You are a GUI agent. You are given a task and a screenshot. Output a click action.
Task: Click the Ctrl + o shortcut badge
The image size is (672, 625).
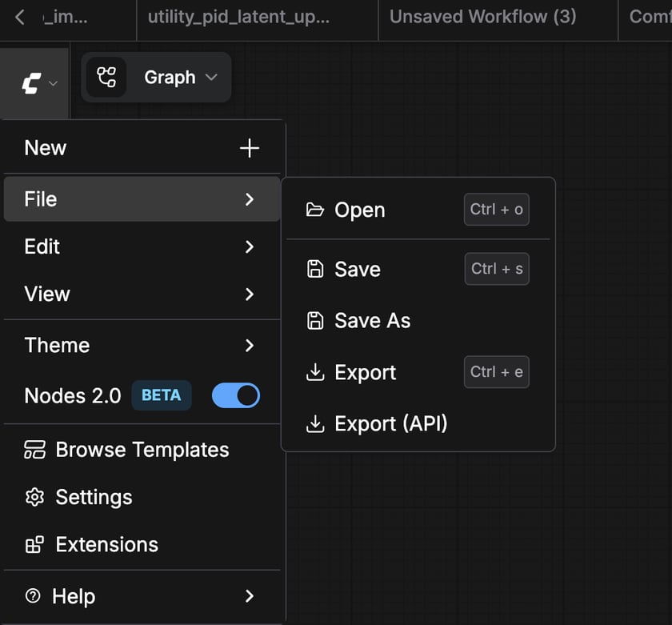(496, 210)
